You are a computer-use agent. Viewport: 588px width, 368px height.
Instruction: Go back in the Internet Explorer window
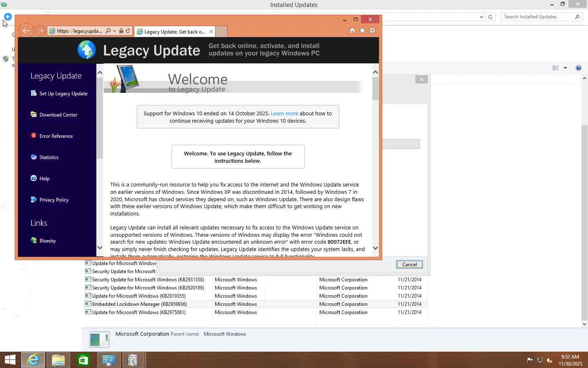(x=26, y=31)
